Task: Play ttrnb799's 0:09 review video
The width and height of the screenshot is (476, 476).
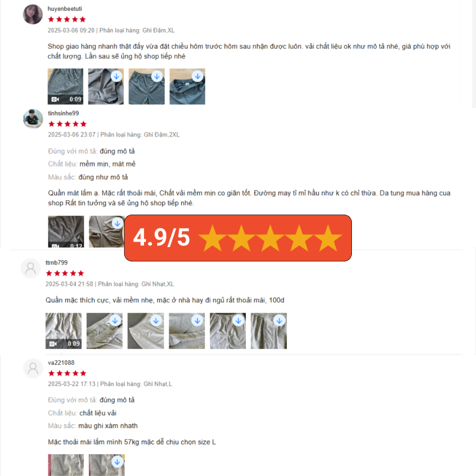Action: tap(63, 331)
